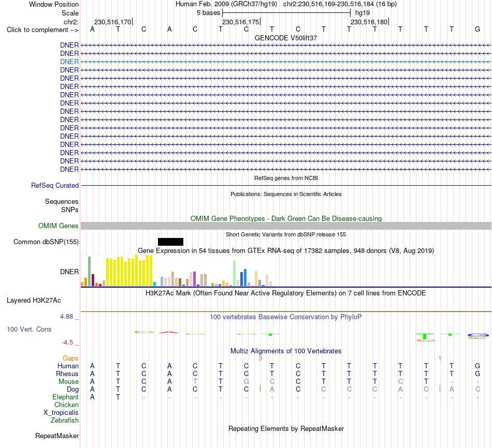The height and width of the screenshot is (448, 492).
Task: Click the 'H3K27Ac Mark' ENCODE track title
Action: point(286,293)
